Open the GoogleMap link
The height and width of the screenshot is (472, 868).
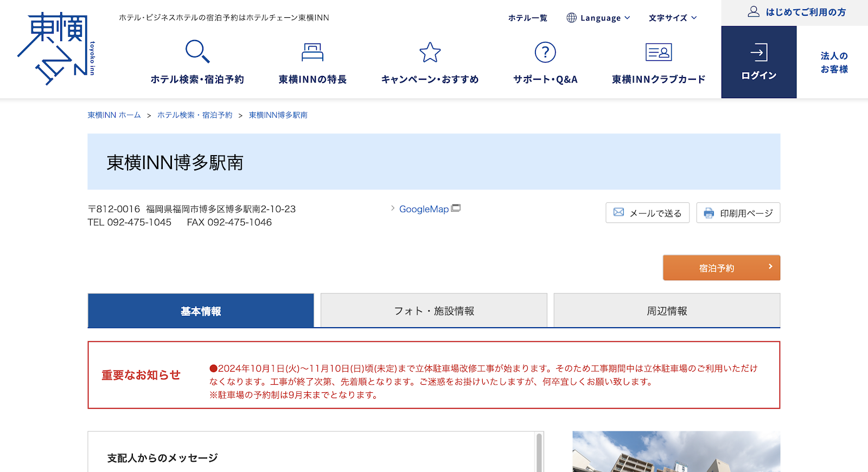click(424, 209)
